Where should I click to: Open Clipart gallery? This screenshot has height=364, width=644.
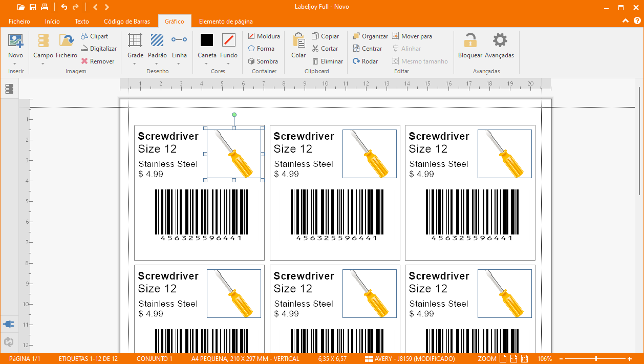point(94,36)
